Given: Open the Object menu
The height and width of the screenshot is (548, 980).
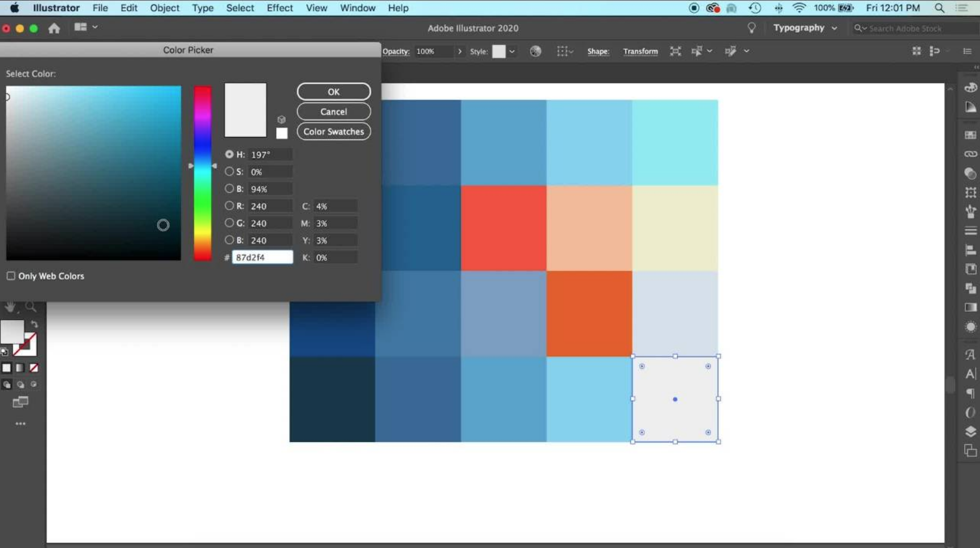Looking at the screenshot, I should pyautogui.click(x=165, y=8).
